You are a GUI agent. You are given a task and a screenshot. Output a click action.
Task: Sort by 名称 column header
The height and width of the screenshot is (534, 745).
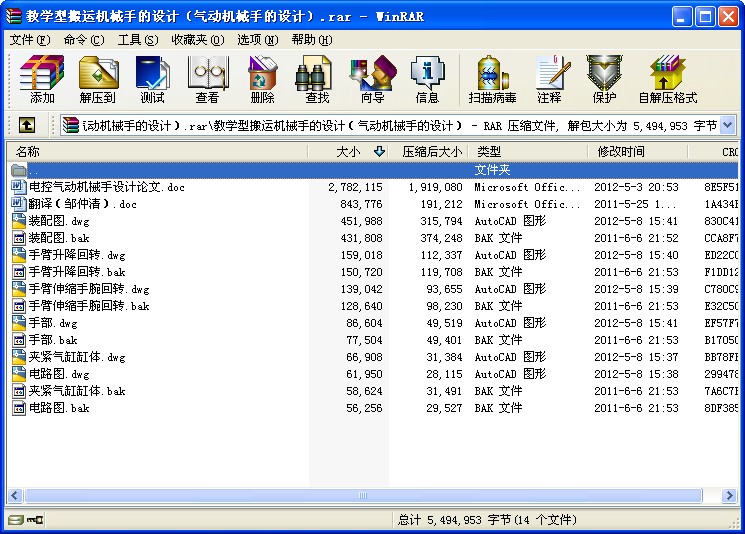157,152
